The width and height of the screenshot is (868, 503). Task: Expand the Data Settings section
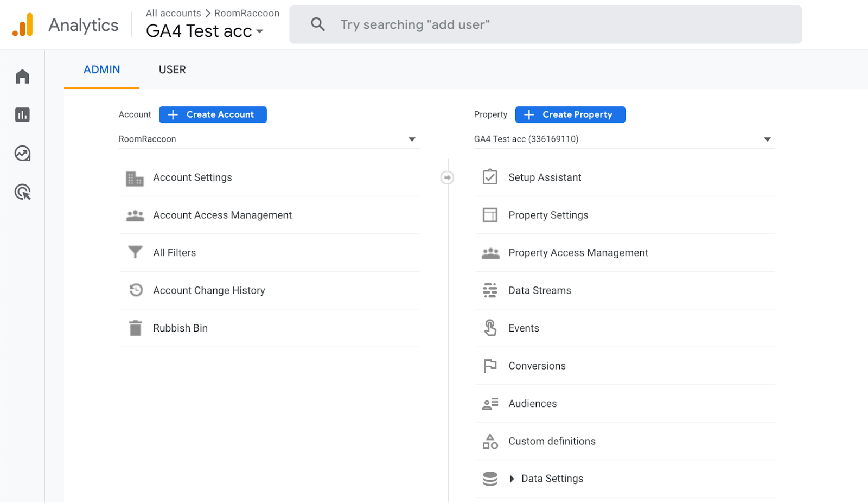[512, 479]
